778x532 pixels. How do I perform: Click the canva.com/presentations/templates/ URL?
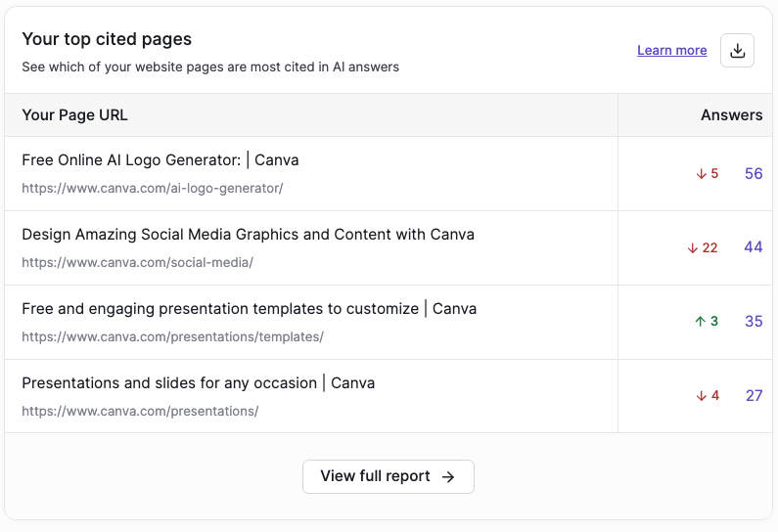pos(172,337)
